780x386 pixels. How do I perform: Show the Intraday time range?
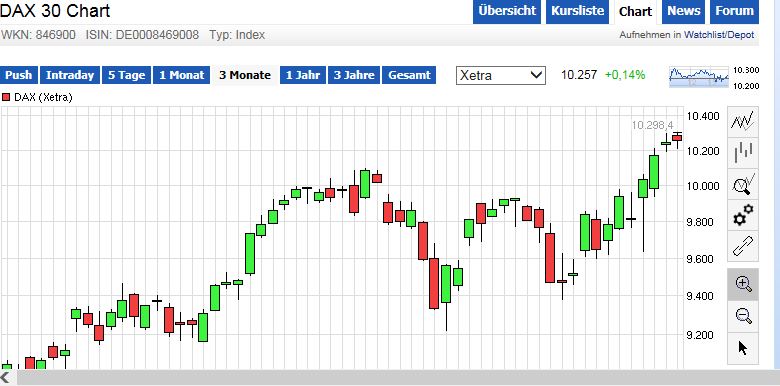[70, 75]
